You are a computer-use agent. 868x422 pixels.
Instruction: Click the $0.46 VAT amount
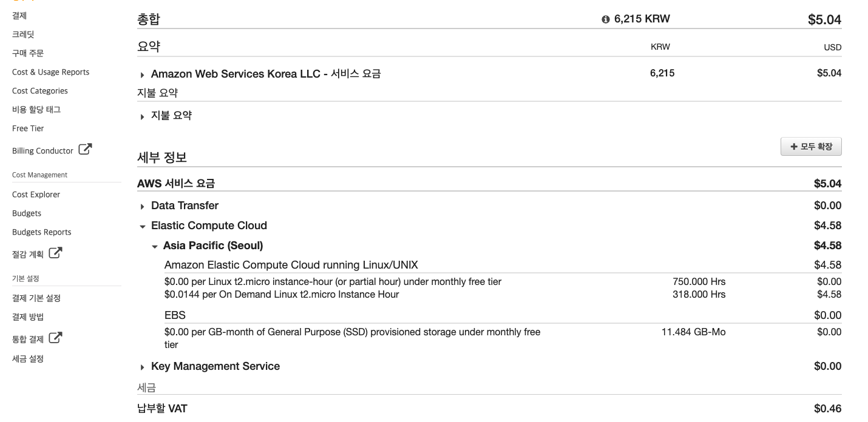[x=828, y=409]
